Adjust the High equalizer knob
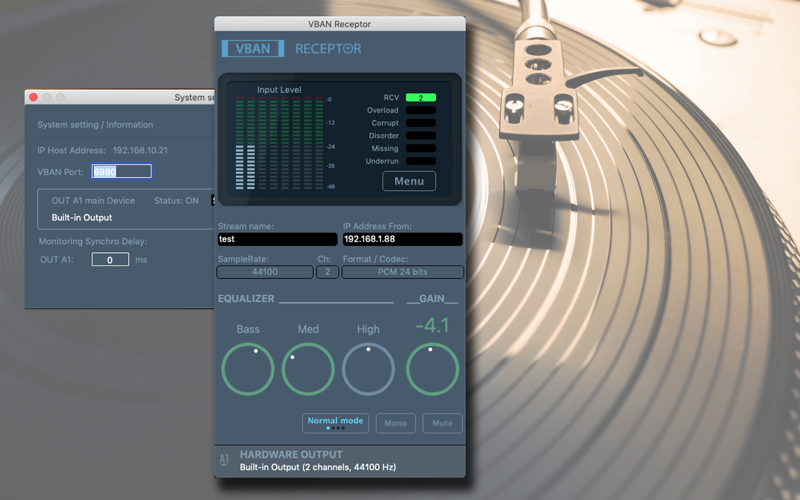 click(x=368, y=369)
